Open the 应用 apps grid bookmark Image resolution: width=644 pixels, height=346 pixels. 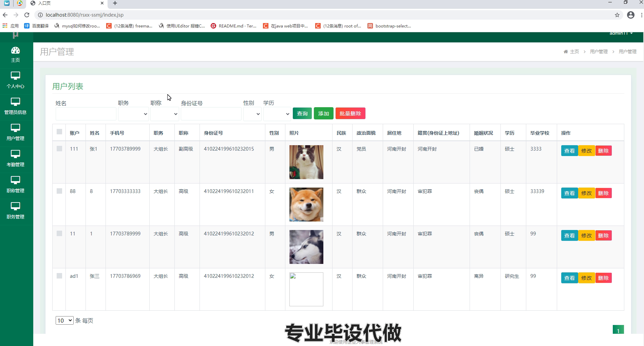(x=11, y=26)
